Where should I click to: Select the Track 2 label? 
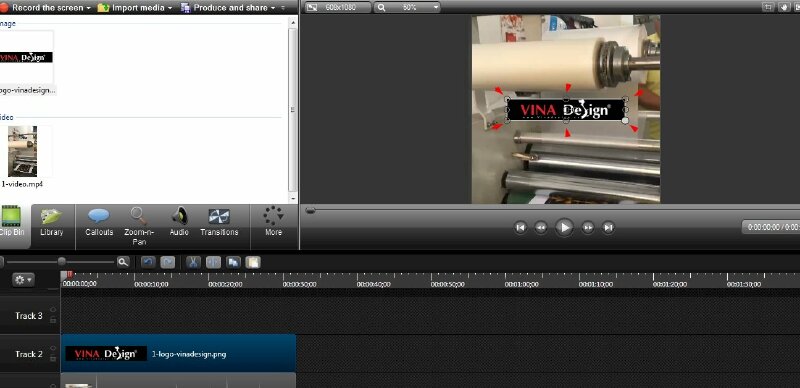point(29,354)
